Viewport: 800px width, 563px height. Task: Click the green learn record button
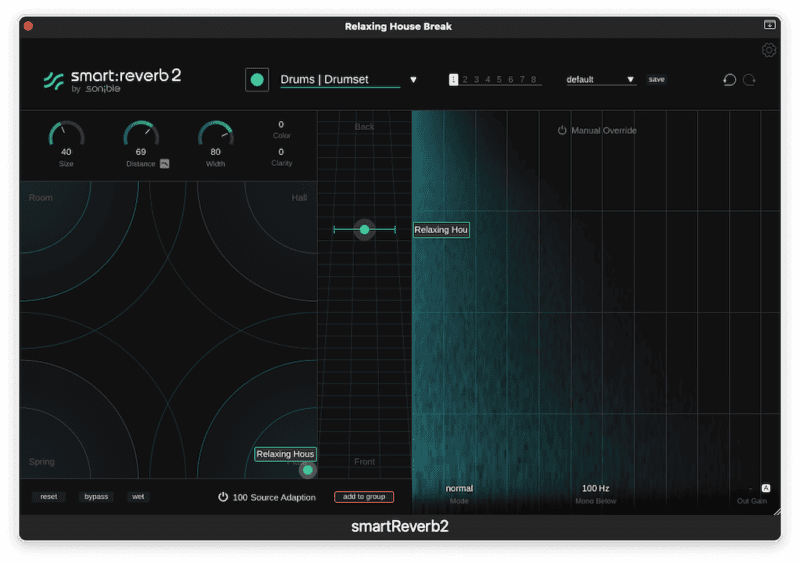coord(257,80)
